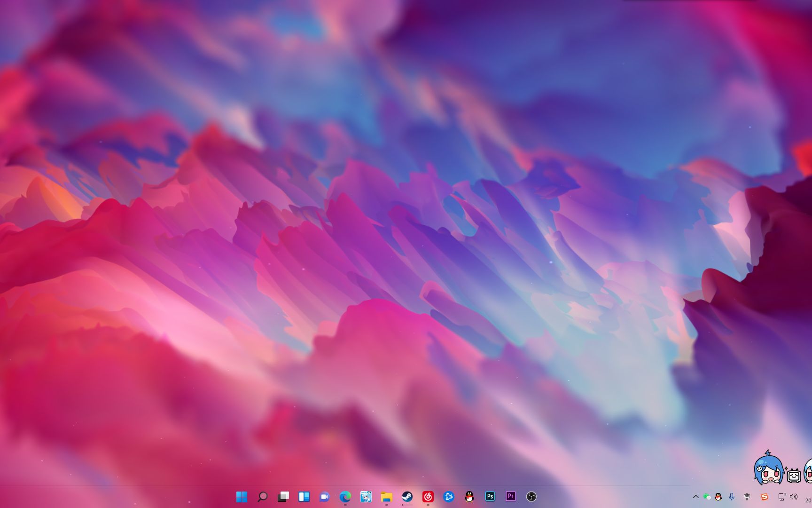Start a Windows Search
Viewport: 812px width, 508px height.
tap(263, 496)
